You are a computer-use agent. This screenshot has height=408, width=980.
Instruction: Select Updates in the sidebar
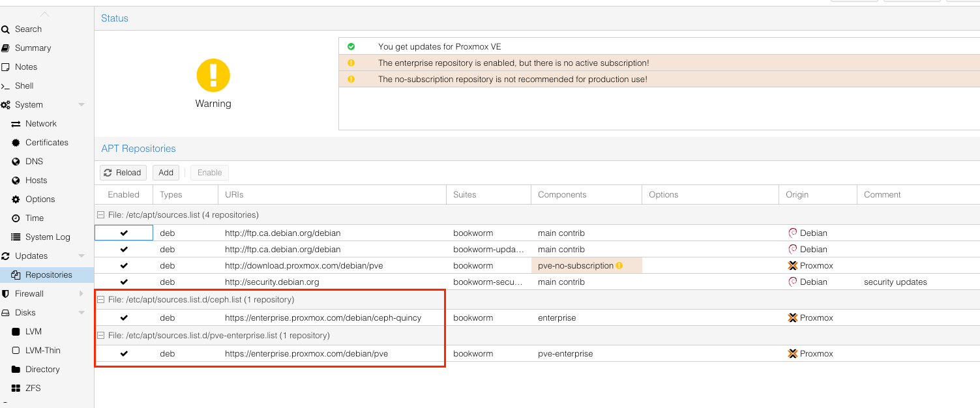[x=31, y=255]
